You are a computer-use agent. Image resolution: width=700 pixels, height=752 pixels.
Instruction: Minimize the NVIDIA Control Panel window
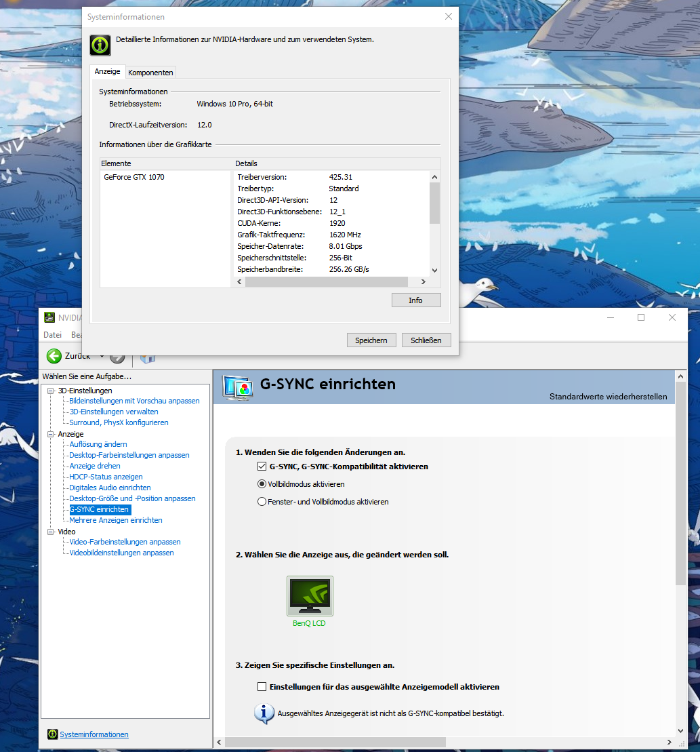pos(611,317)
